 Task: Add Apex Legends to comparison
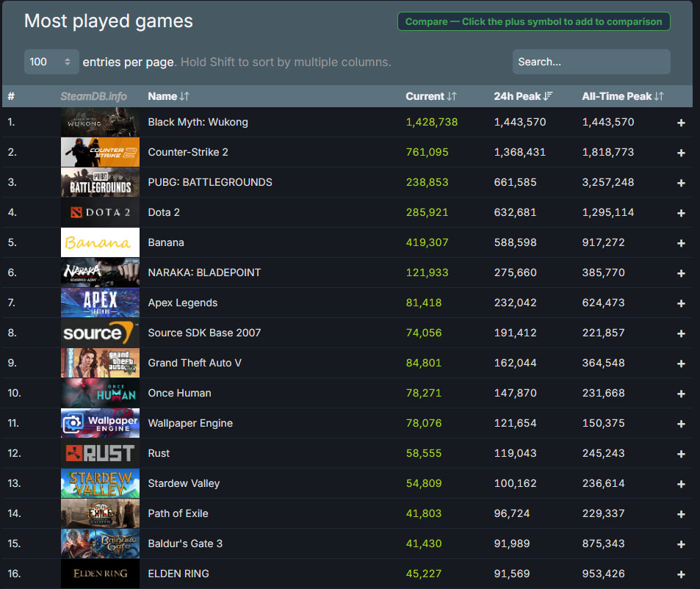click(681, 303)
